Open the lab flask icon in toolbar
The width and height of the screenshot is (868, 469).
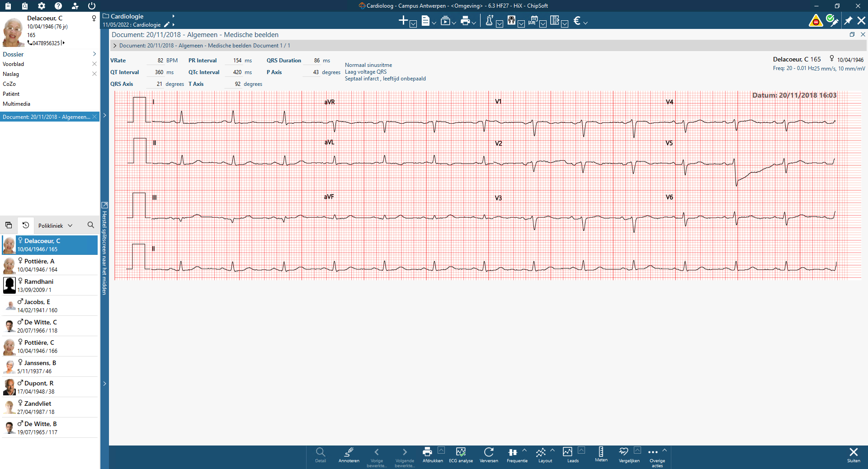click(x=489, y=21)
